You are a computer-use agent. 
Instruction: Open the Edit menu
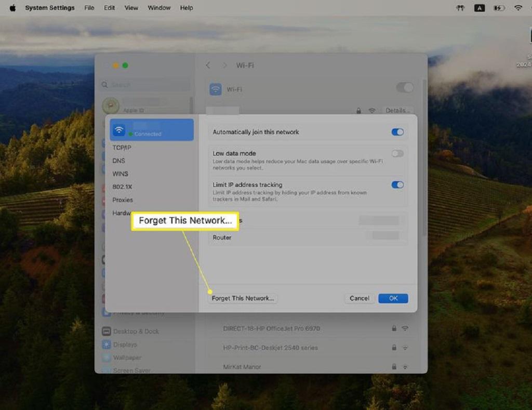coord(109,7)
